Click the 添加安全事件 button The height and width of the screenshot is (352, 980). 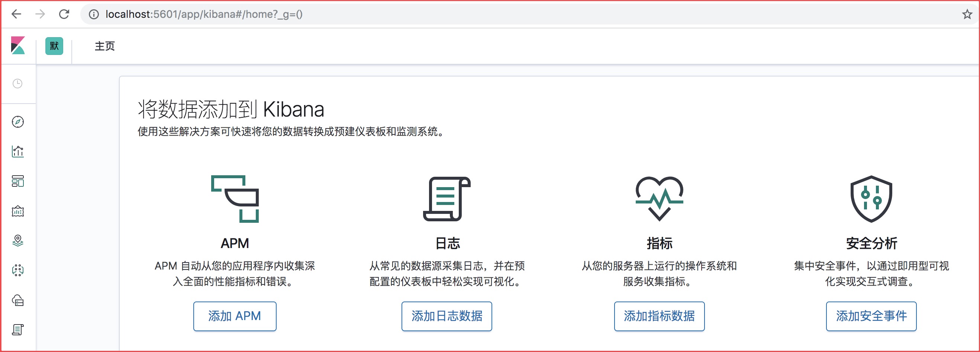point(871,316)
